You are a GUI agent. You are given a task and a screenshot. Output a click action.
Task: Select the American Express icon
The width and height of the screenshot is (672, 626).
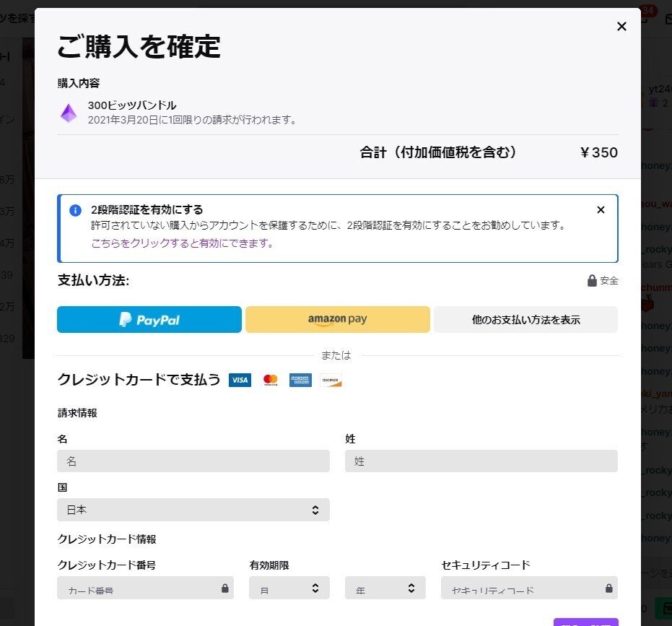point(300,380)
